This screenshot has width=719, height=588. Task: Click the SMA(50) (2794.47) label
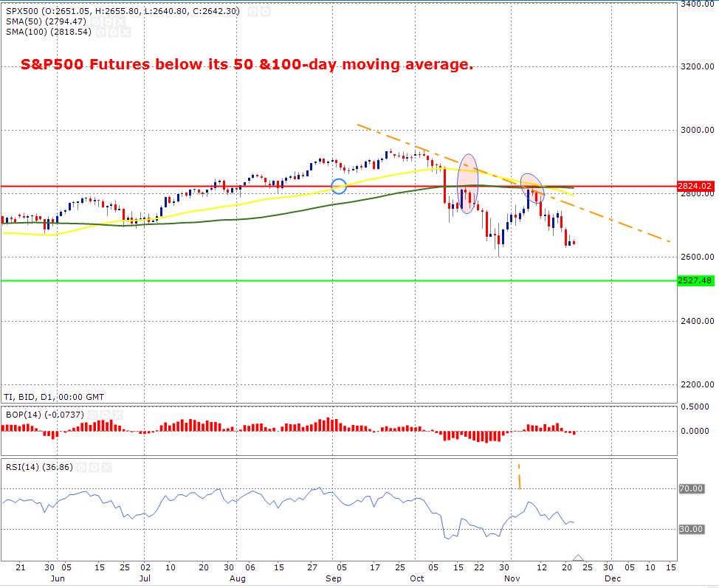tap(46, 21)
